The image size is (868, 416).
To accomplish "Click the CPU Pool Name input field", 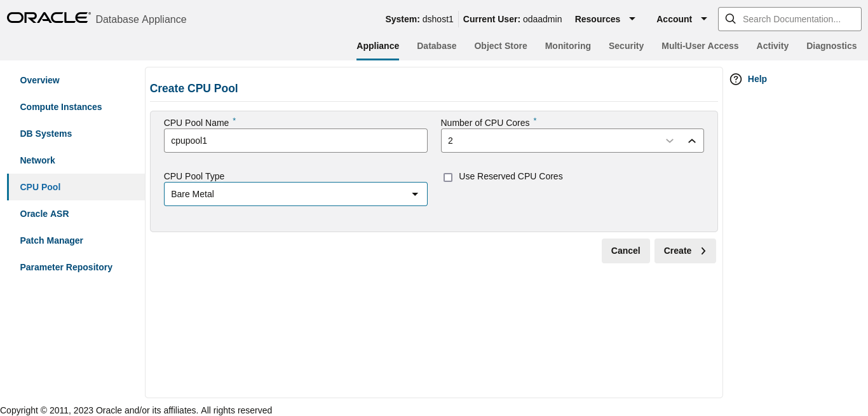I will [x=295, y=141].
